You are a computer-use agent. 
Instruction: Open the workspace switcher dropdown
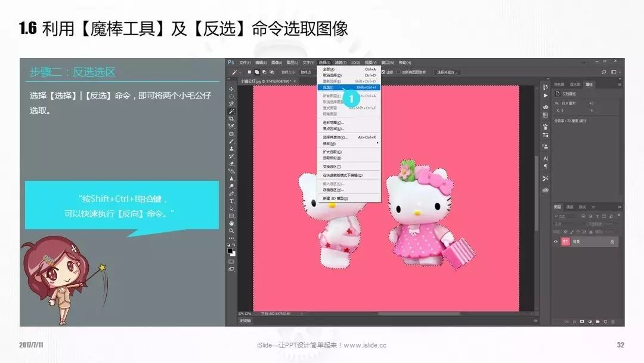tap(615, 72)
